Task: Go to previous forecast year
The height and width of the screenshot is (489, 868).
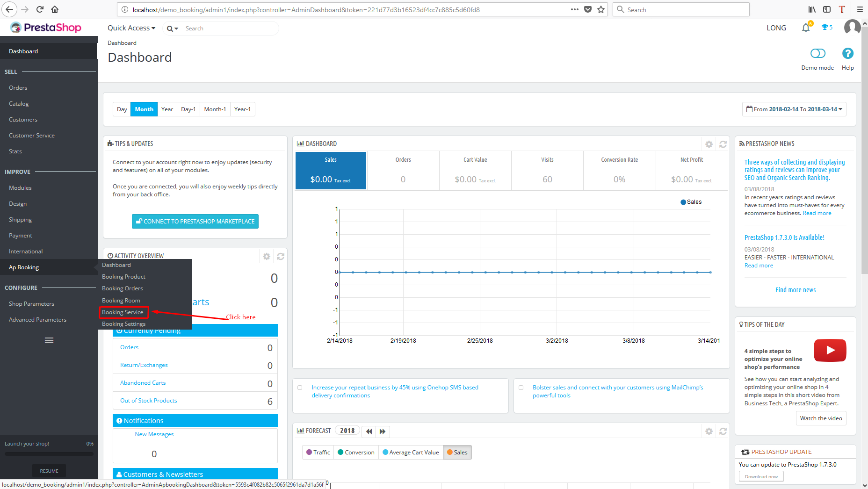Action: (369, 431)
